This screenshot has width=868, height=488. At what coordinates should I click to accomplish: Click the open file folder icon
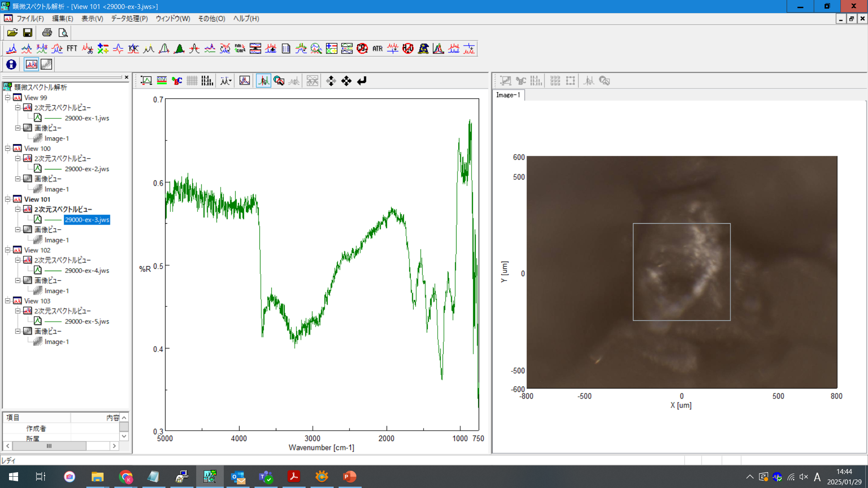[x=12, y=33]
